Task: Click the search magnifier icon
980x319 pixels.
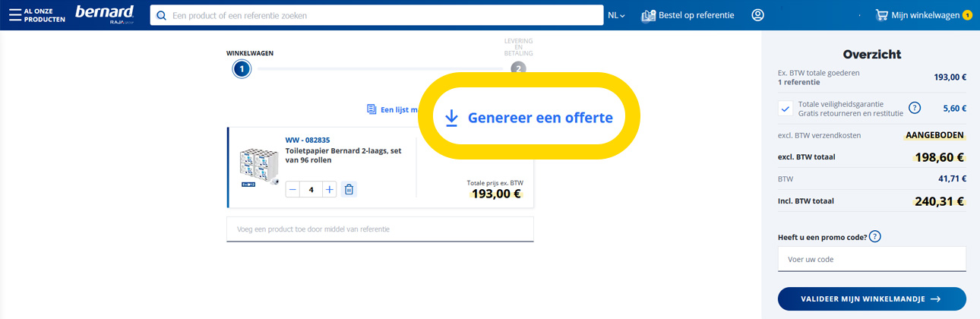Action: (161, 15)
